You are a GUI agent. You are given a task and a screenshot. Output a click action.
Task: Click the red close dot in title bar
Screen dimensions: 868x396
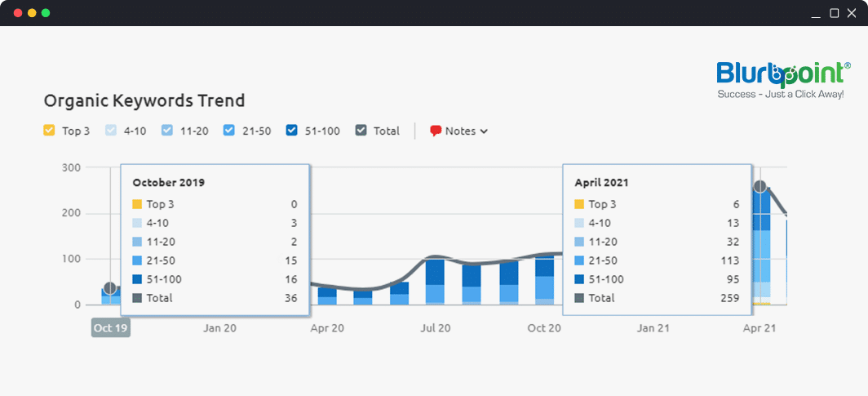(x=18, y=13)
